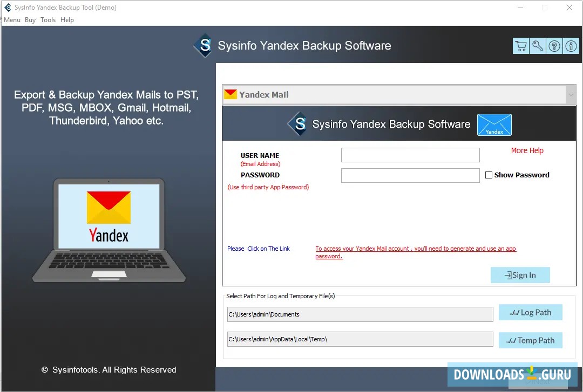Screen dimensions: 583x392
Task: Open the Tools menu
Action: (x=48, y=19)
